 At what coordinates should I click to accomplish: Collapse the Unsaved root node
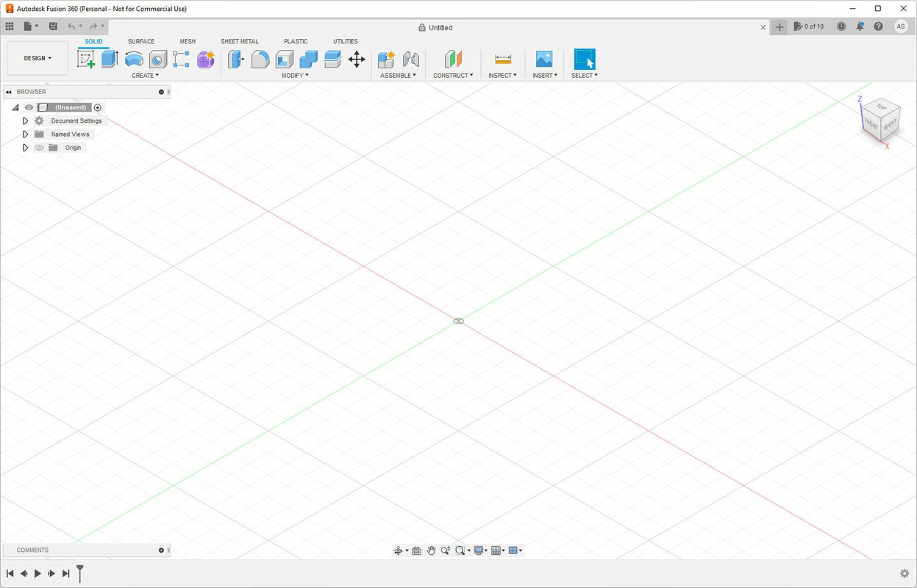coord(15,107)
